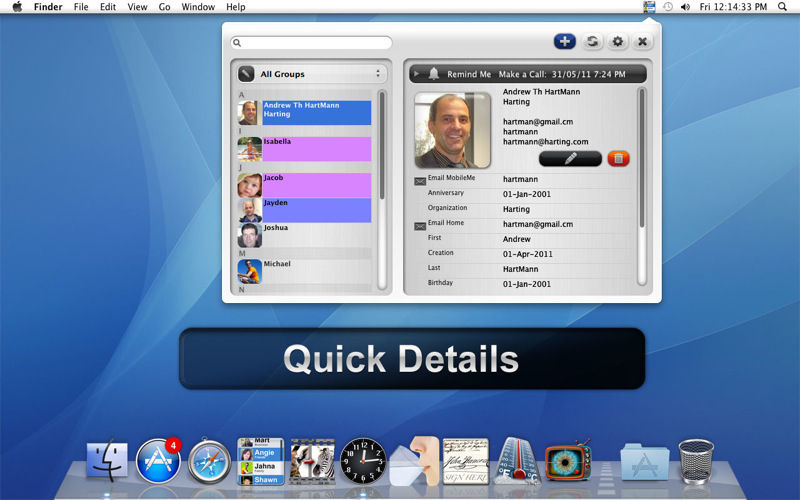Viewport: 800px width, 500px height.
Task: Click Joshua's photo thumbnail
Action: click(249, 235)
